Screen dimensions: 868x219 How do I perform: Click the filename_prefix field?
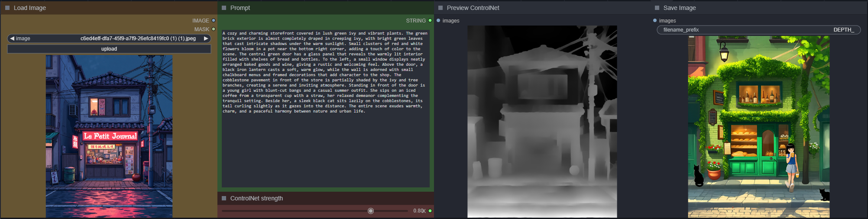point(759,30)
